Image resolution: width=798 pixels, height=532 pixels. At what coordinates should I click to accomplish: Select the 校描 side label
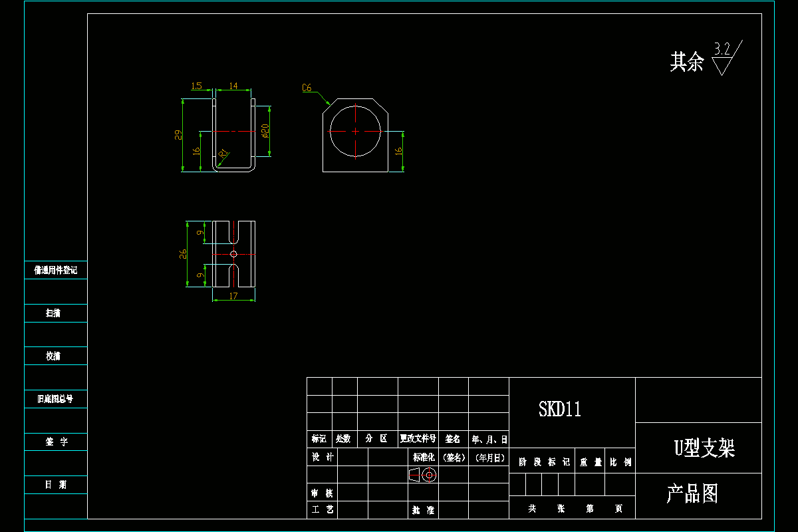(x=53, y=356)
